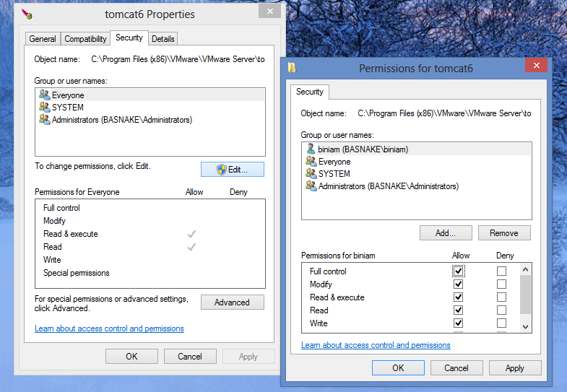Click the tomcat6 Properties title bar icon
The image size is (567, 392).
(x=27, y=14)
